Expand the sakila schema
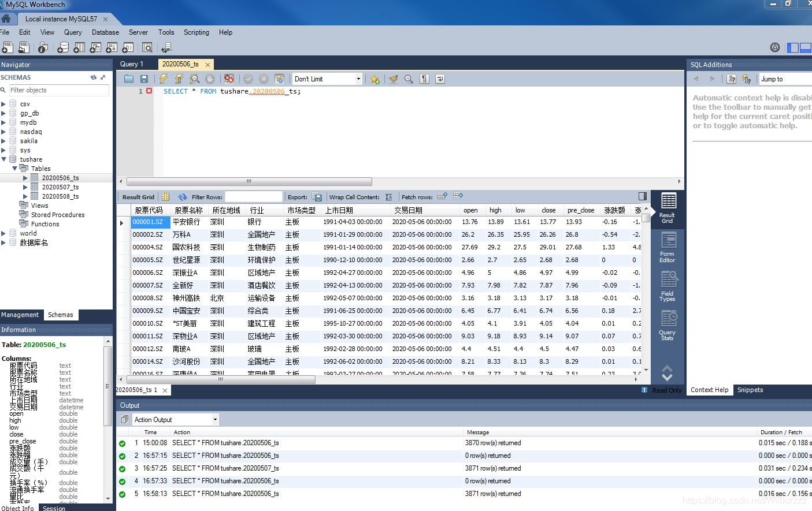This screenshot has height=511, width=812. click(3, 141)
